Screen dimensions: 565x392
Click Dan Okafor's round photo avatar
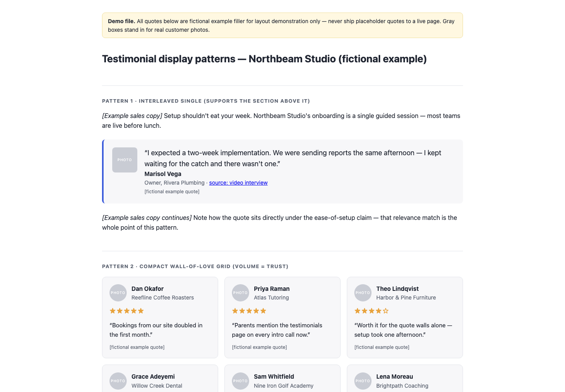pos(118,293)
